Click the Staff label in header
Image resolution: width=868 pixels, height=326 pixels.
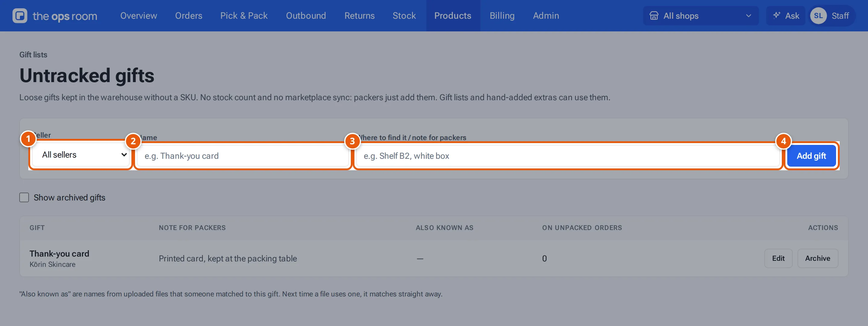(x=840, y=15)
